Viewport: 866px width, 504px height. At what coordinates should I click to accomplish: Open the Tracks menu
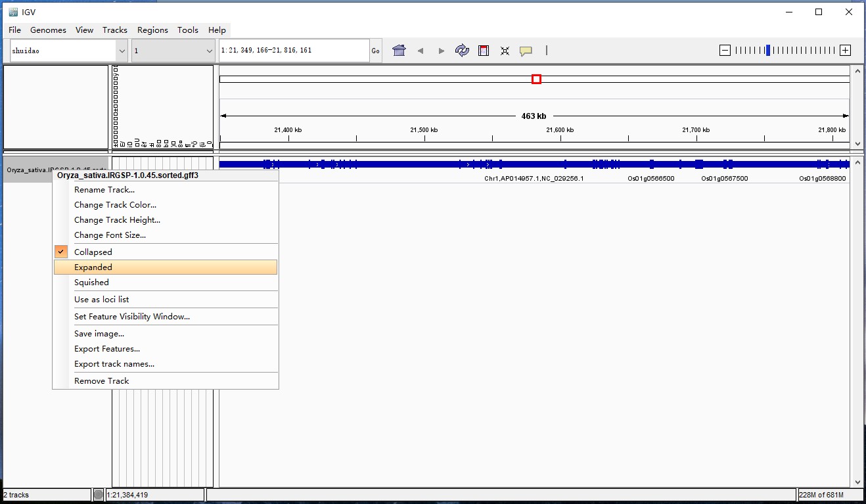(115, 30)
